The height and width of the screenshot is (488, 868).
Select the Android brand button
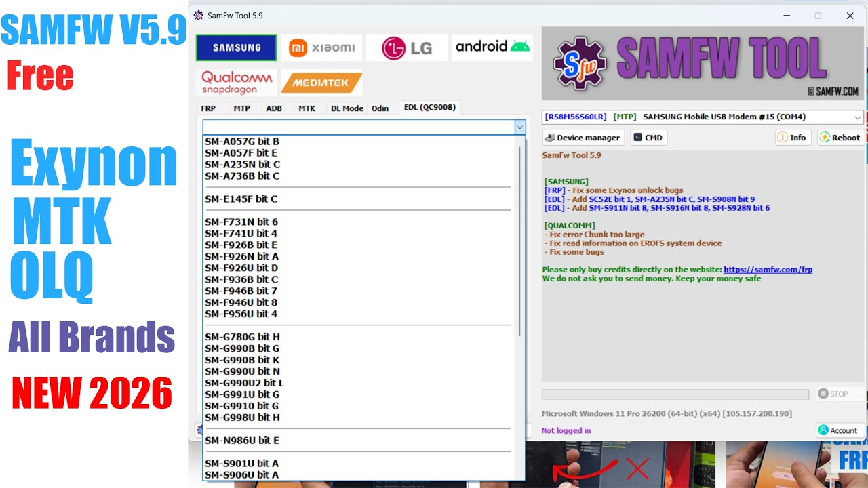pos(492,47)
